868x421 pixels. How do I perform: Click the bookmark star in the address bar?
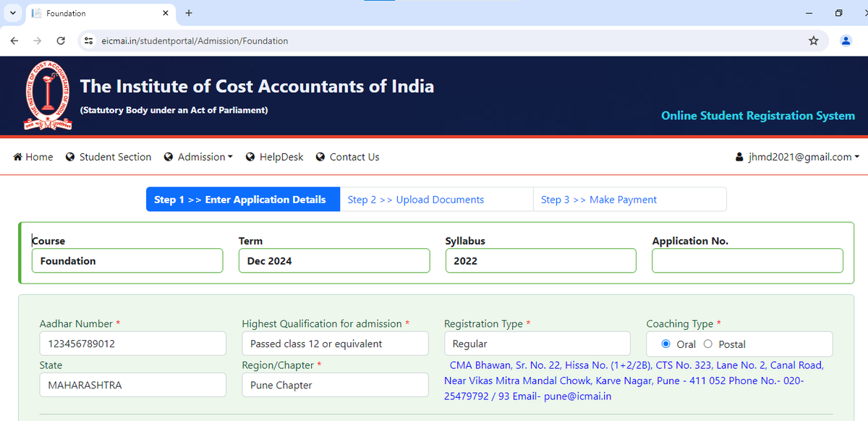click(x=814, y=41)
